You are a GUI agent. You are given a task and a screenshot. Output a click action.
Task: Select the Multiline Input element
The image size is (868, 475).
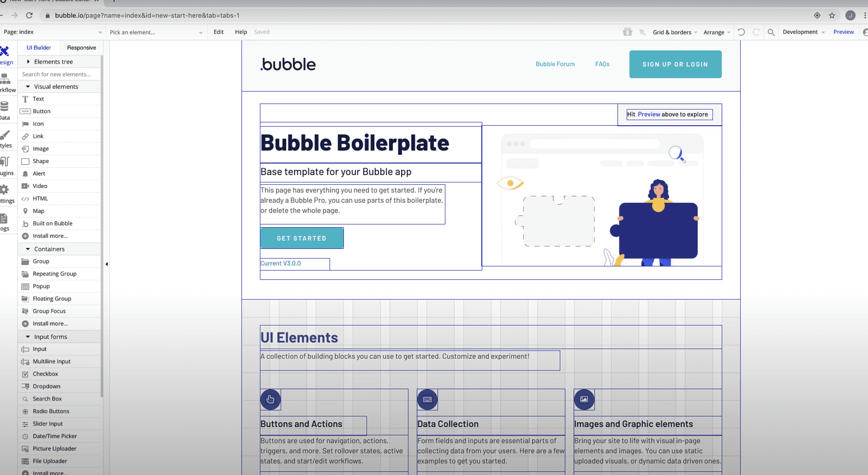[x=59, y=361]
